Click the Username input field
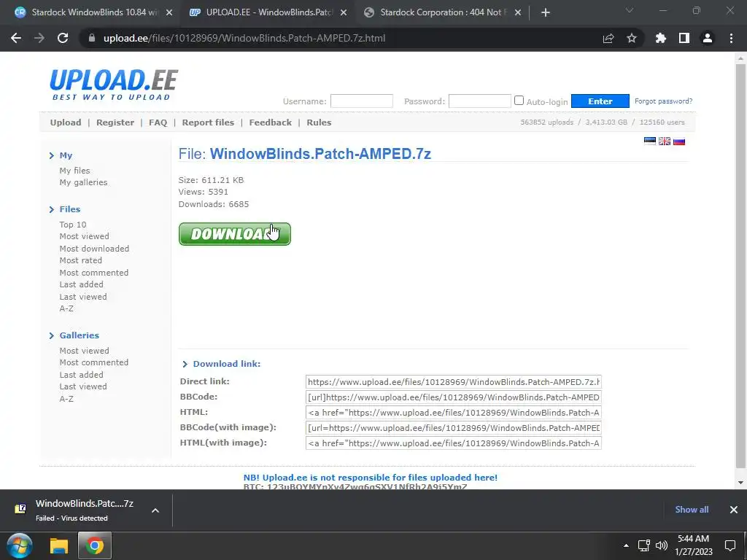 click(x=362, y=101)
